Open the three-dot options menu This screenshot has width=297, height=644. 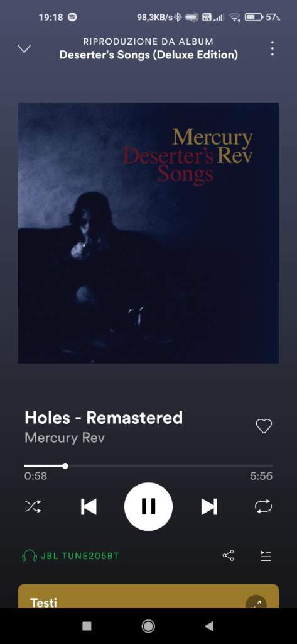[272, 49]
